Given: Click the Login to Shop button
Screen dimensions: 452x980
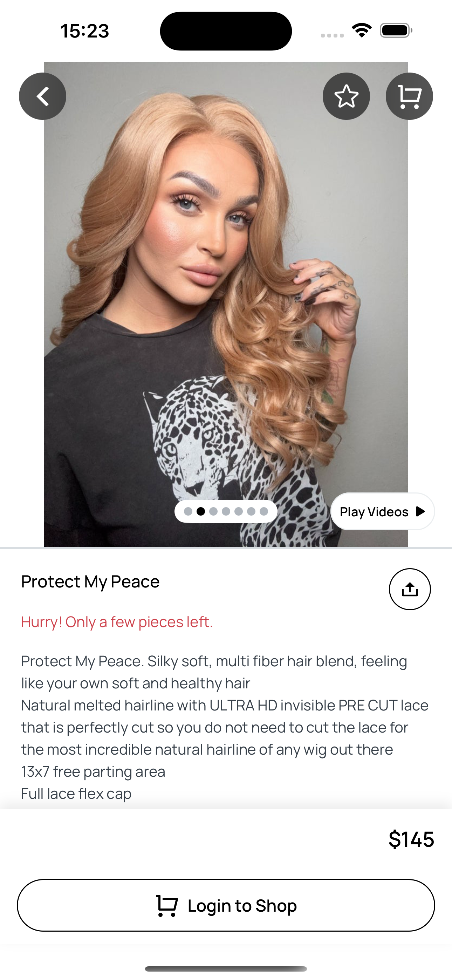Looking at the screenshot, I should pyautogui.click(x=226, y=905).
